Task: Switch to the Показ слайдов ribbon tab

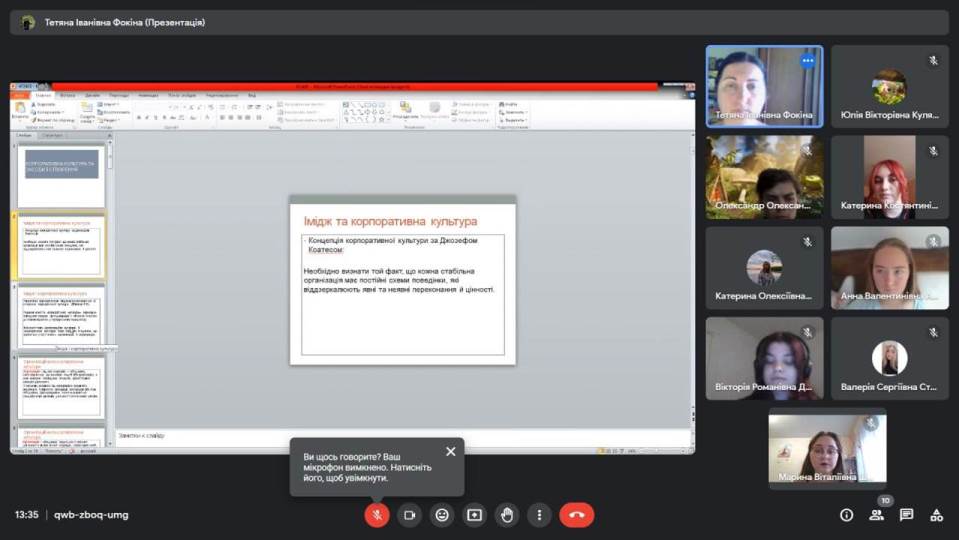Action: tap(182, 95)
